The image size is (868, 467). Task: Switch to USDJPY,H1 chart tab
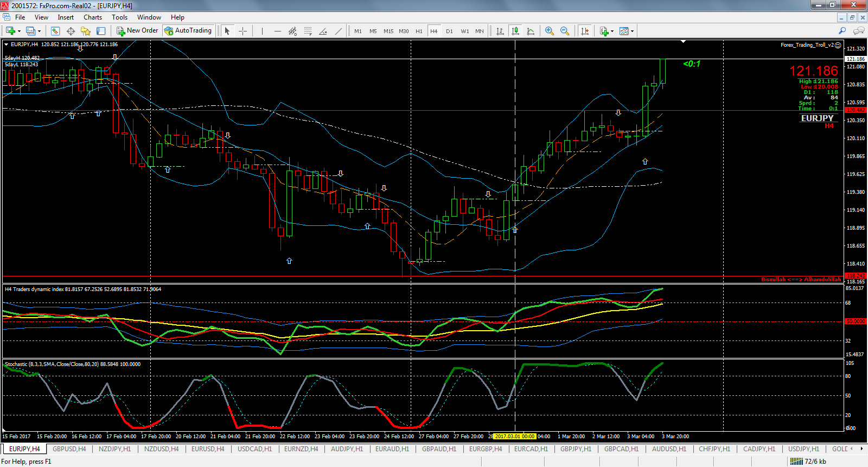click(804, 449)
